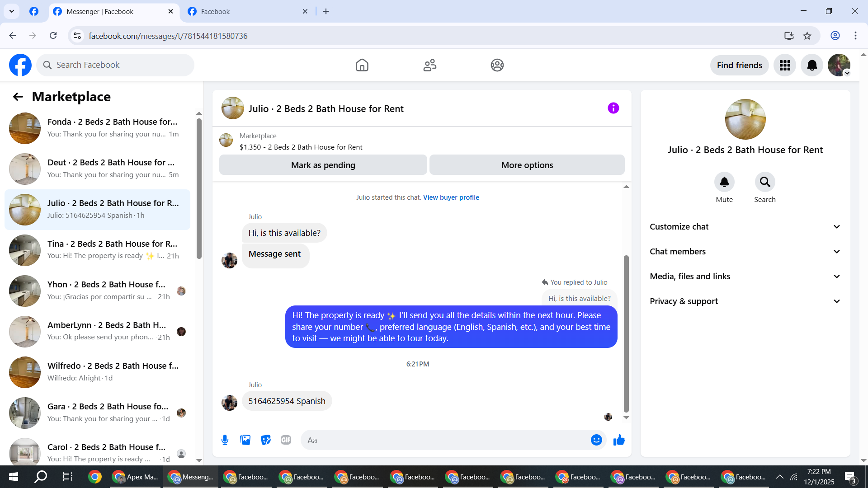
Task: Click the Mark as pending button
Action: tap(323, 165)
